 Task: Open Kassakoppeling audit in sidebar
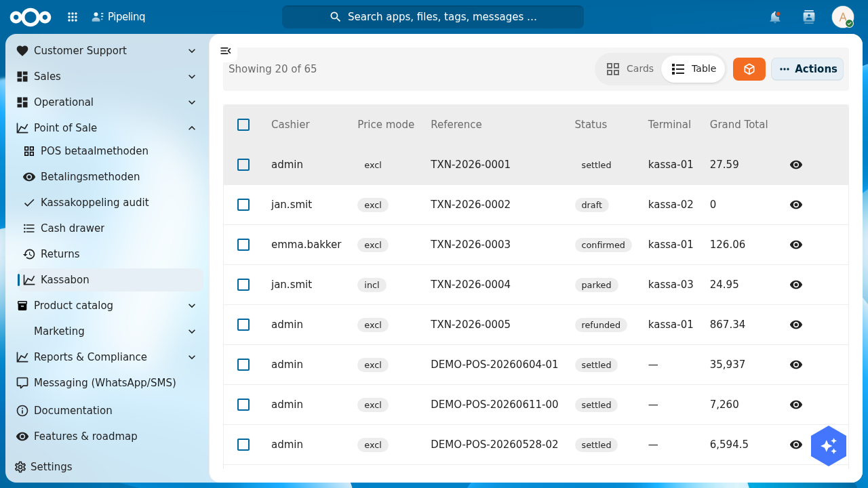111,203
